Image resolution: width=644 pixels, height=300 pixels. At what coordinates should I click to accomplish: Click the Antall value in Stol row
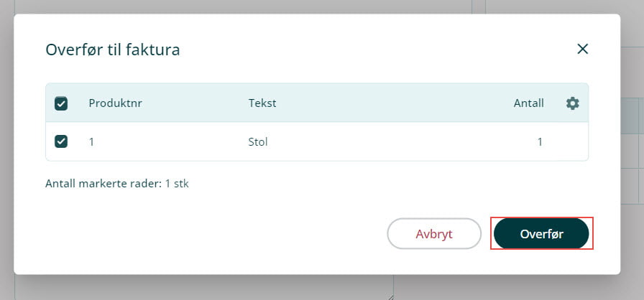pyautogui.click(x=539, y=142)
